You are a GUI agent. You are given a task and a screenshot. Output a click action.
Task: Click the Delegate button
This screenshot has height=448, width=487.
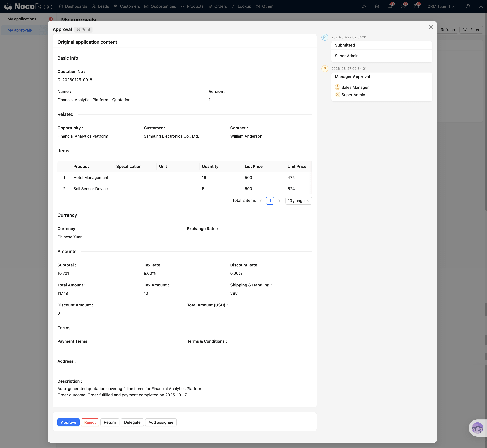pyautogui.click(x=132, y=422)
